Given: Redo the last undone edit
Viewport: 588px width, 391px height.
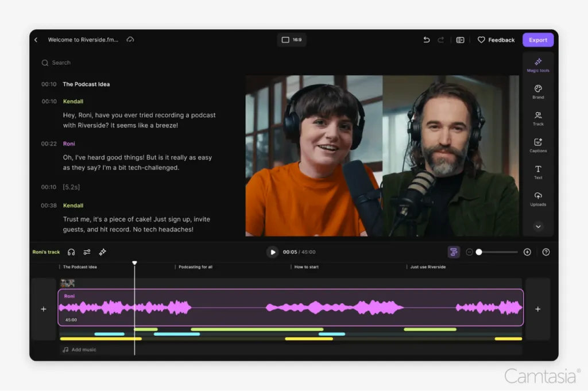Looking at the screenshot, I should click(x=441, y=40).
